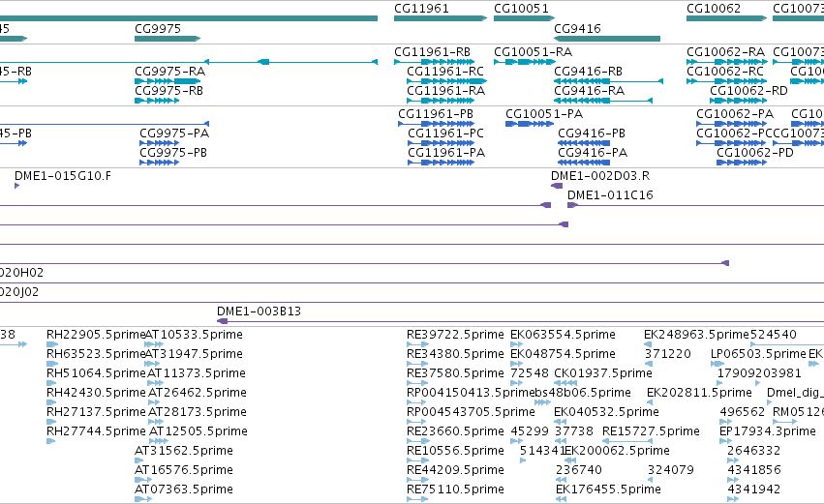Image resolution: width=824 pixels, height=504 pixels.
Task: Select the CG9416-RB transcript label
Action: pyautogui.click(x=588, y=72)
